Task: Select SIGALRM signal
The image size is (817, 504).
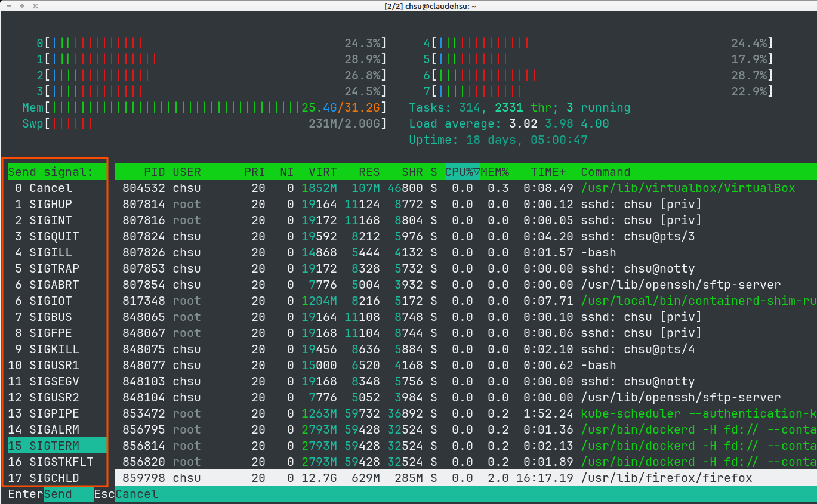Action: (57, 429)
